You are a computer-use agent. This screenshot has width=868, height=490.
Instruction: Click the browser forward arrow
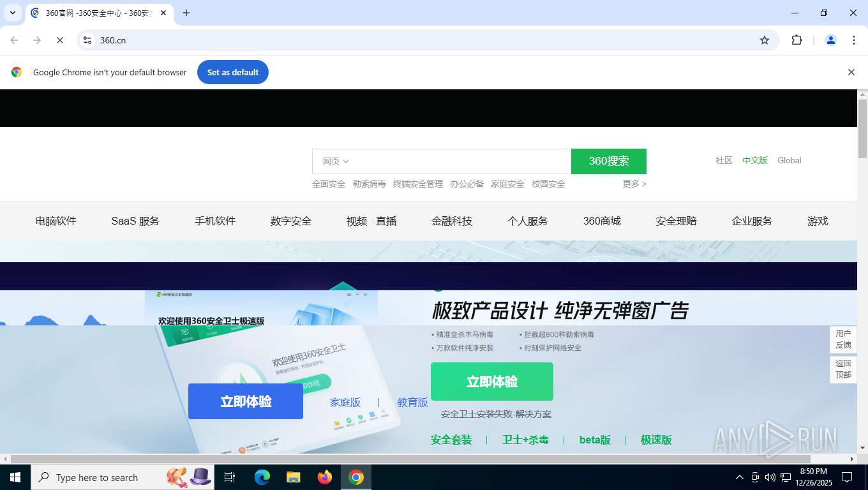point(37,40)
